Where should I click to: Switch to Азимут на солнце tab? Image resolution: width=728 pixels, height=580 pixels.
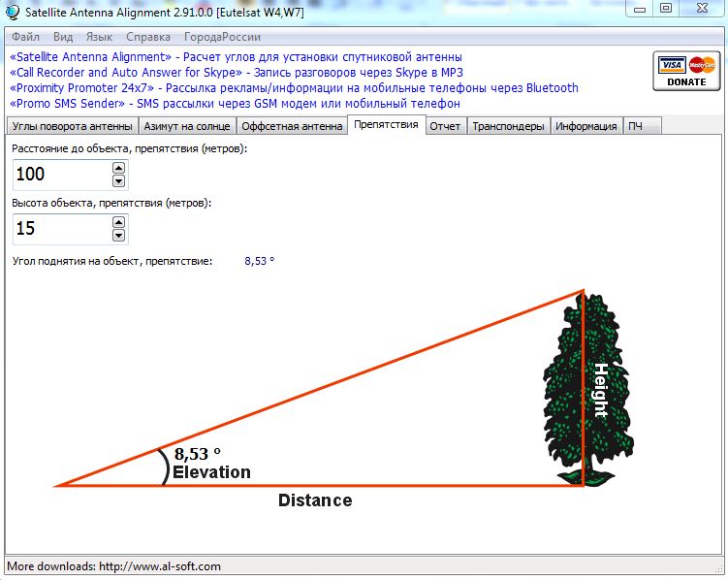[x=186, y=126]
